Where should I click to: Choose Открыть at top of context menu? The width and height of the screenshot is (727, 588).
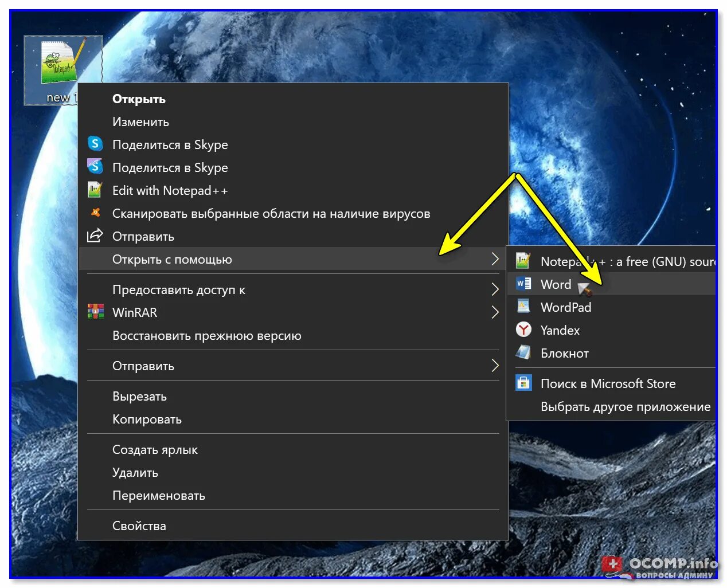(293, 99)
